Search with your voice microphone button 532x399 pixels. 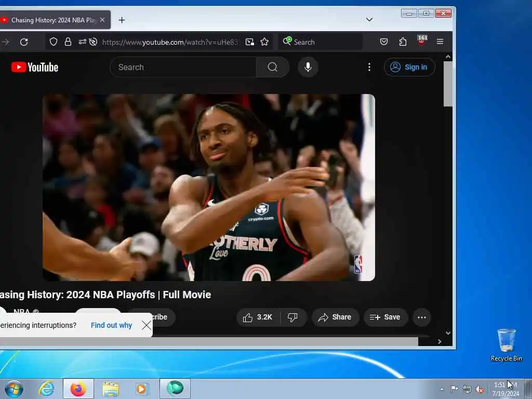[308, 67]
